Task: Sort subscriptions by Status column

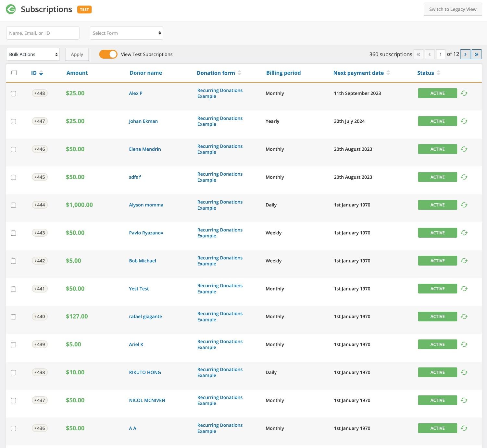Action: click(x=438, y=73)
